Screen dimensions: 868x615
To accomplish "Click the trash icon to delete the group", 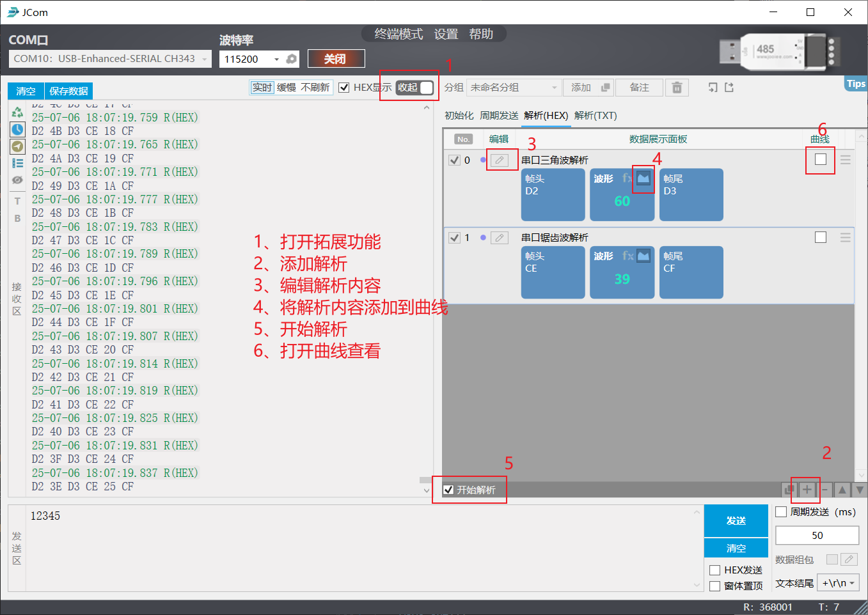I will [677, 88].
